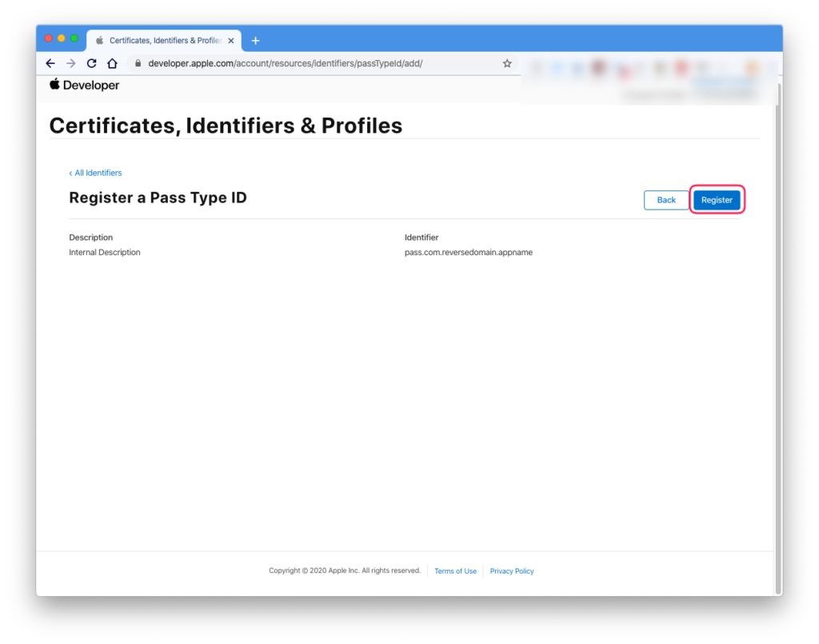Click the Back button
The image size is (819, 644).
click(666, 200)
